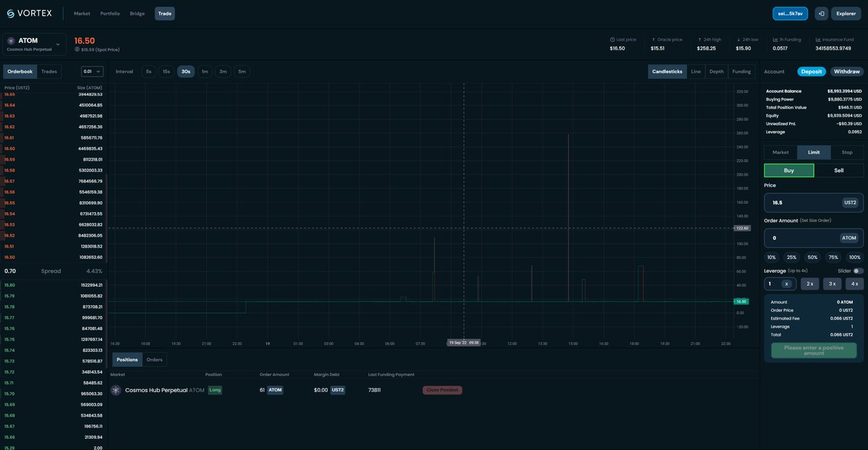This screenshot has width=868, height=450.
Task: Open the Bridge nav item
Action: click(x=137, y=13)
